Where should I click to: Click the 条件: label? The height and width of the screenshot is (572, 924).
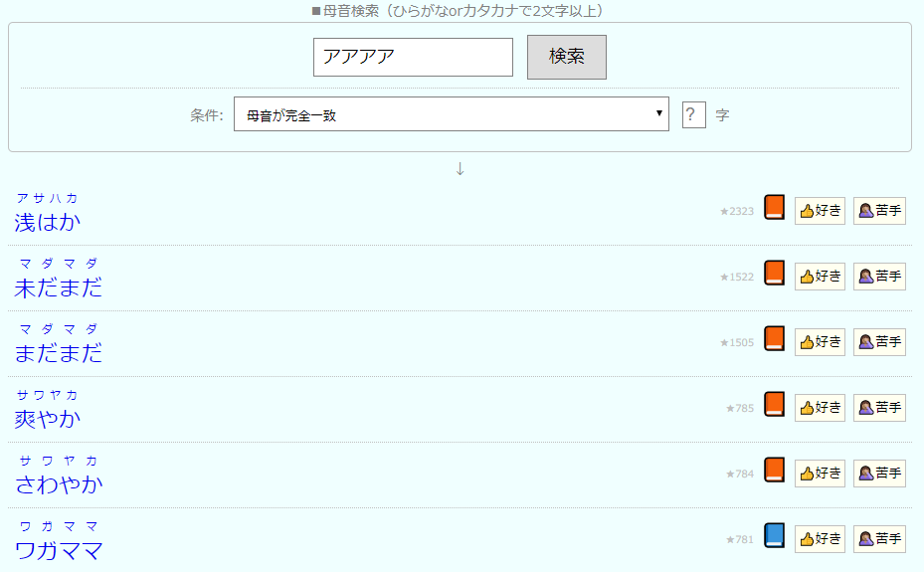point(206,115)
